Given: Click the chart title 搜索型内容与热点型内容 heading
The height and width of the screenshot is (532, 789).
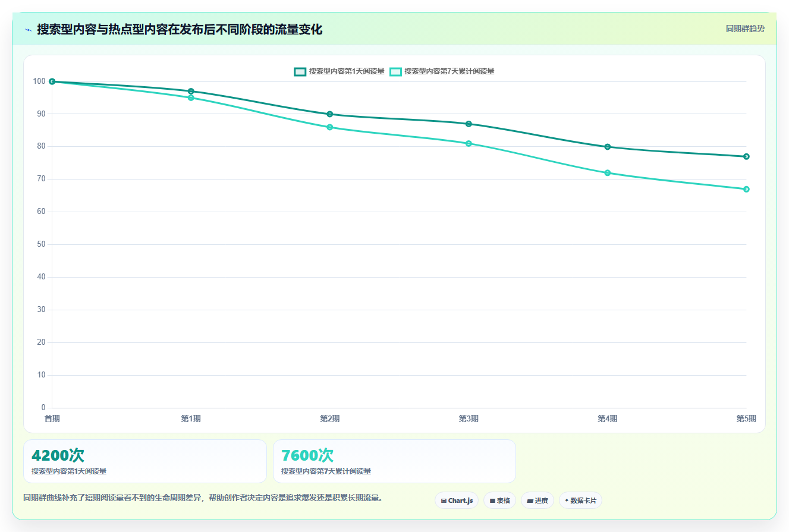Looking at the screenshot, I should point(180,29).
